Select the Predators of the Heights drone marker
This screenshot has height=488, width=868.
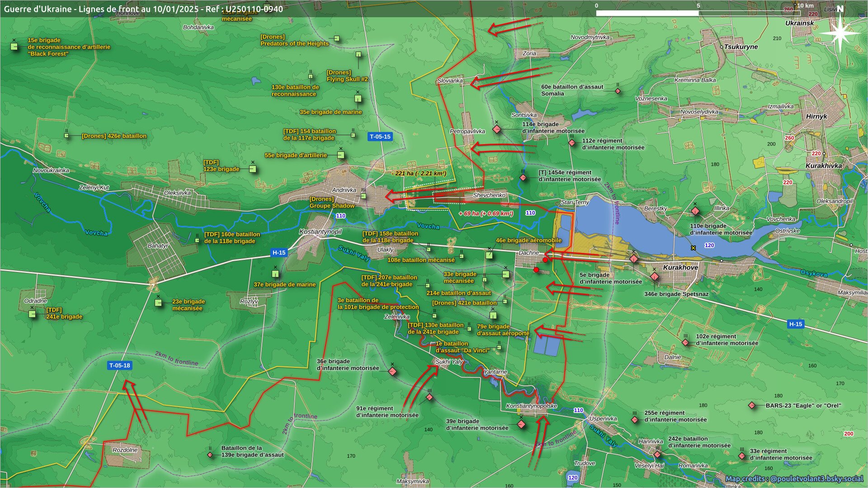(x=337, y=38)
